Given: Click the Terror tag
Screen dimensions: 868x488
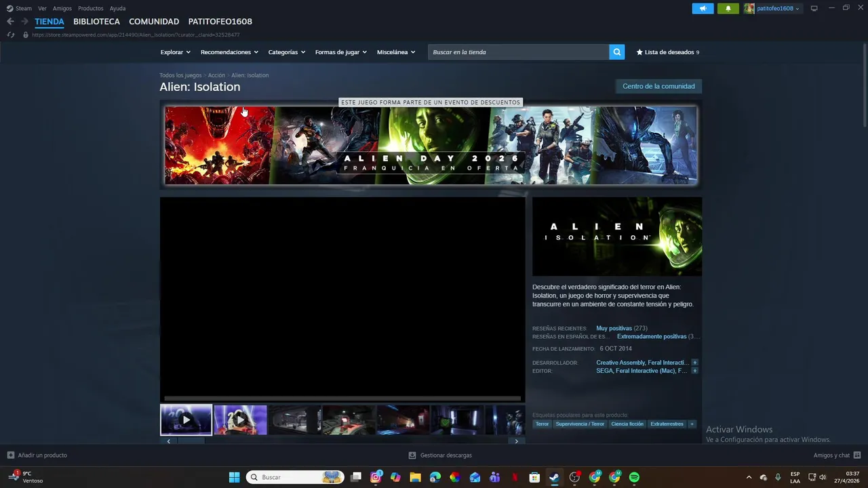Looking at the screenshot, I should click(542, 424).
